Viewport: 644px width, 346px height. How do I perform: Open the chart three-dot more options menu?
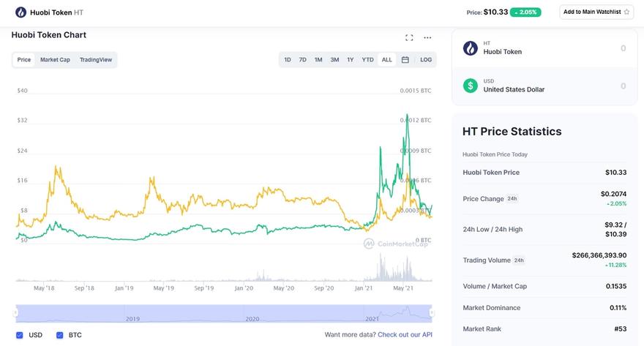pyautogui.click(x=427, y=38)
